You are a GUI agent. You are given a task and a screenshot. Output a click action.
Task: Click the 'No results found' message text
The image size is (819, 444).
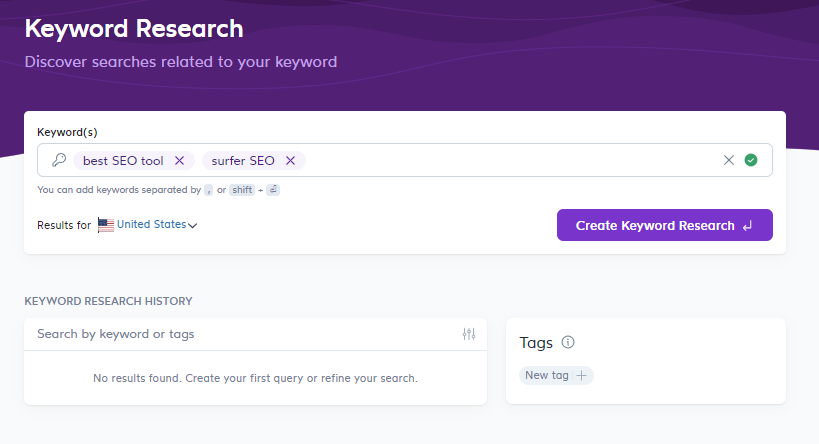[x=255, y=378]
